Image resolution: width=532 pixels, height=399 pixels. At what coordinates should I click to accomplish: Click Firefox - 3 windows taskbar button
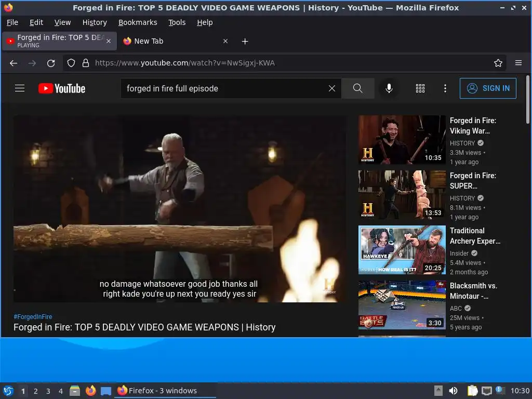[x=166, y=391]
